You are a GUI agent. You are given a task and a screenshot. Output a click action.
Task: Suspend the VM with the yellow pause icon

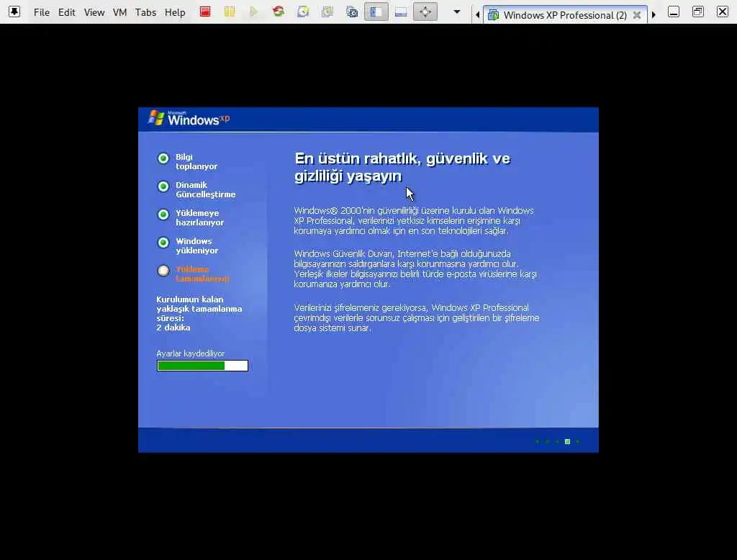(x=230, y=12)
